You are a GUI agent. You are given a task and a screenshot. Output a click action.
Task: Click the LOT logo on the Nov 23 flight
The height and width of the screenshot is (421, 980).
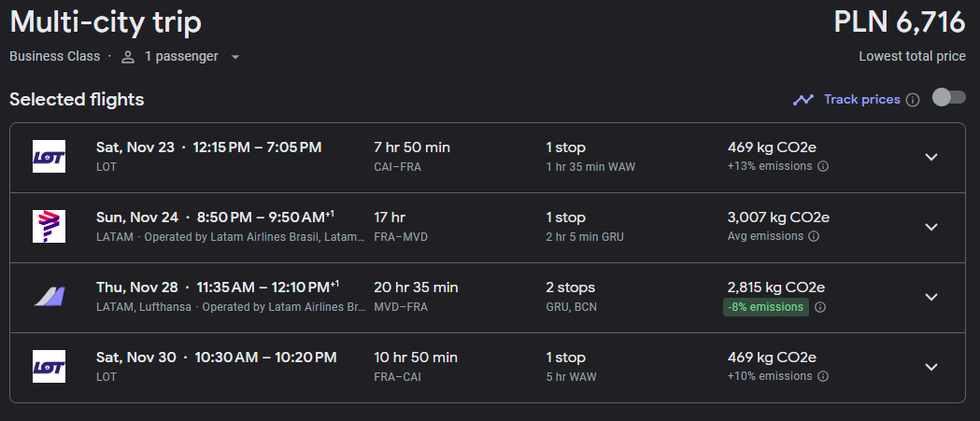click(49, 157)
